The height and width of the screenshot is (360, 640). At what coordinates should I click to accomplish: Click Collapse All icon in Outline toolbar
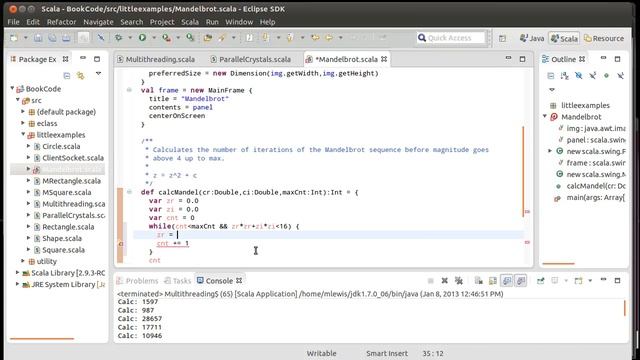click(551, 76)
